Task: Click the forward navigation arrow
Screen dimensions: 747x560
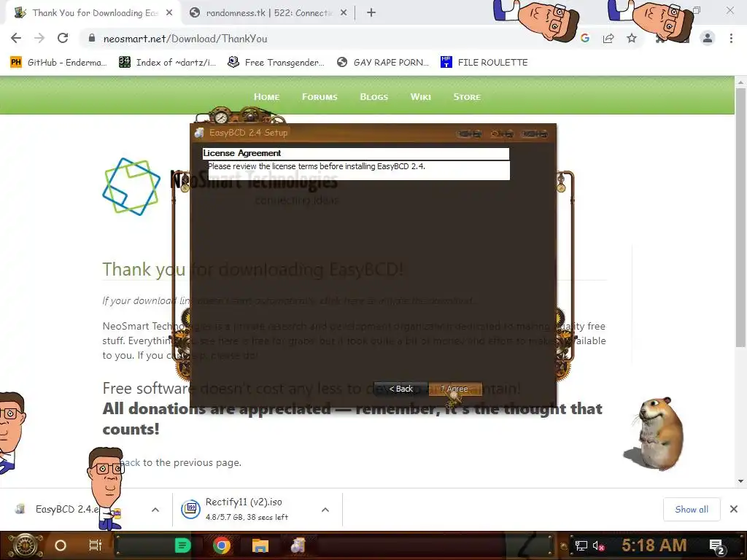Action: 39,39
